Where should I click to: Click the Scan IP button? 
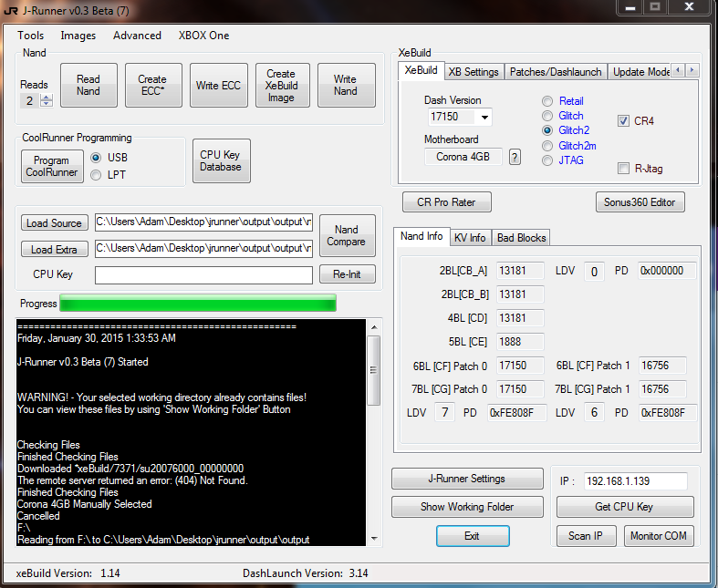click(586, 536)
